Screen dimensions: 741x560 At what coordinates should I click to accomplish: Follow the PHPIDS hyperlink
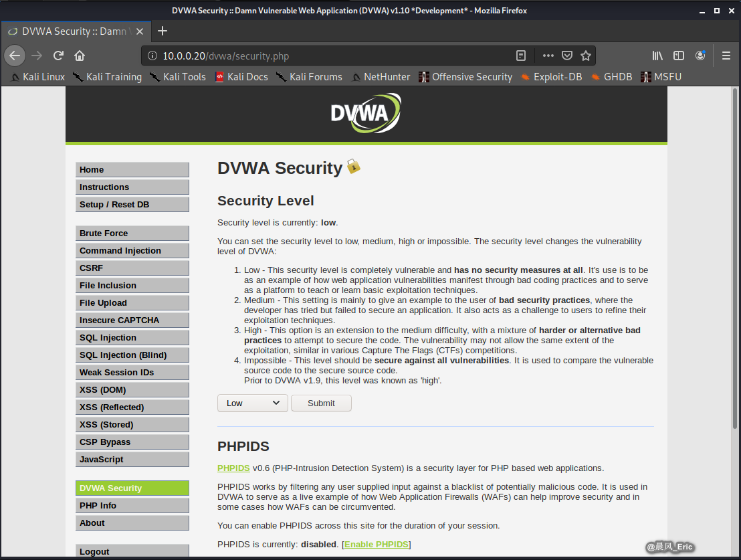[x=233, y=468]
